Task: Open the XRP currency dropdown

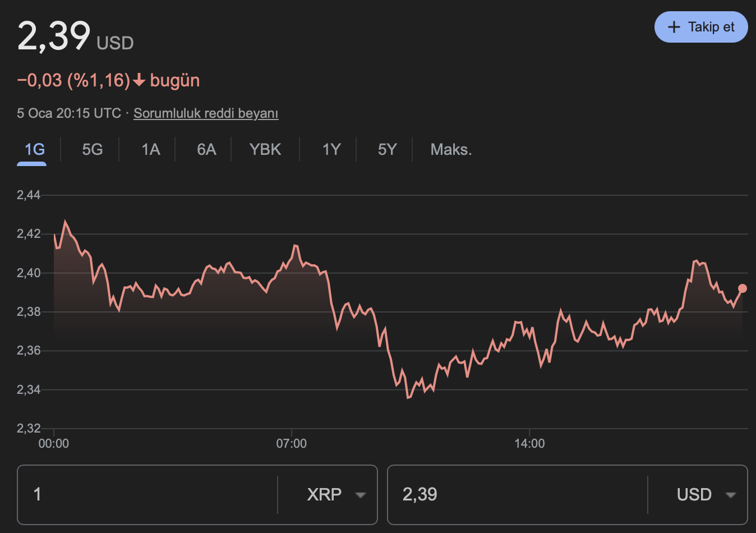Action: coord(336,494)
